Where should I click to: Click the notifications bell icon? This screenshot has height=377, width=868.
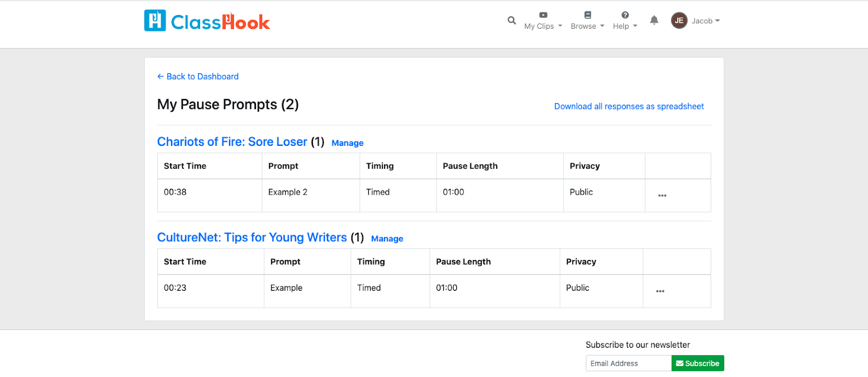point(654,21)
